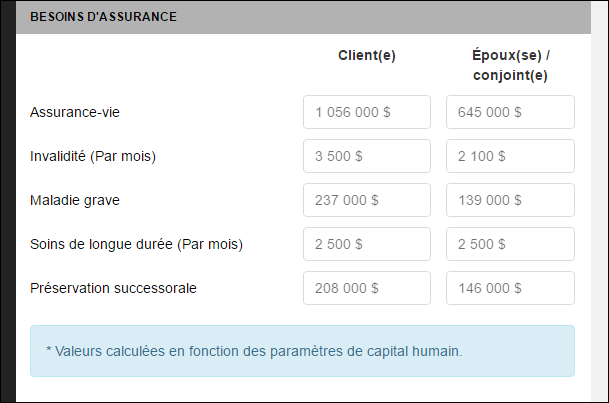Click the spouse Assurance-vie field showing 645 000 $
Screen dimensions: 609x403
click(x=510, y=112)
